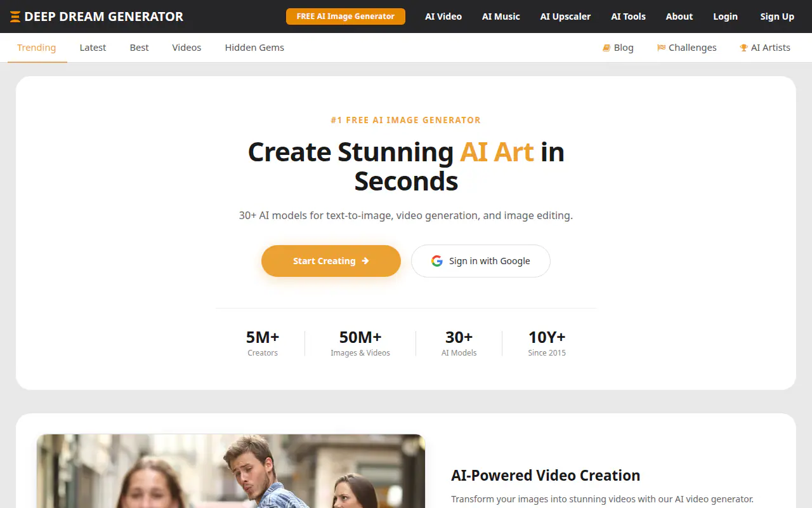Click the Start Creating button

point(331,261)
